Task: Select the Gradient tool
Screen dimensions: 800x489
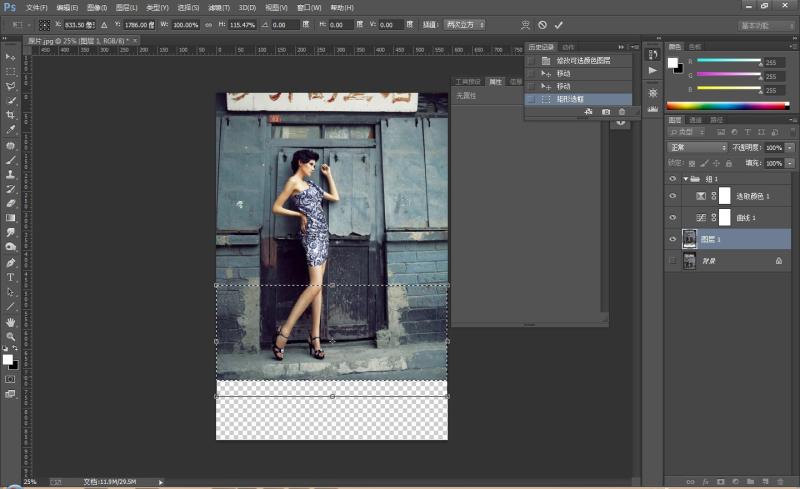Action: click(x=10, y=218)
